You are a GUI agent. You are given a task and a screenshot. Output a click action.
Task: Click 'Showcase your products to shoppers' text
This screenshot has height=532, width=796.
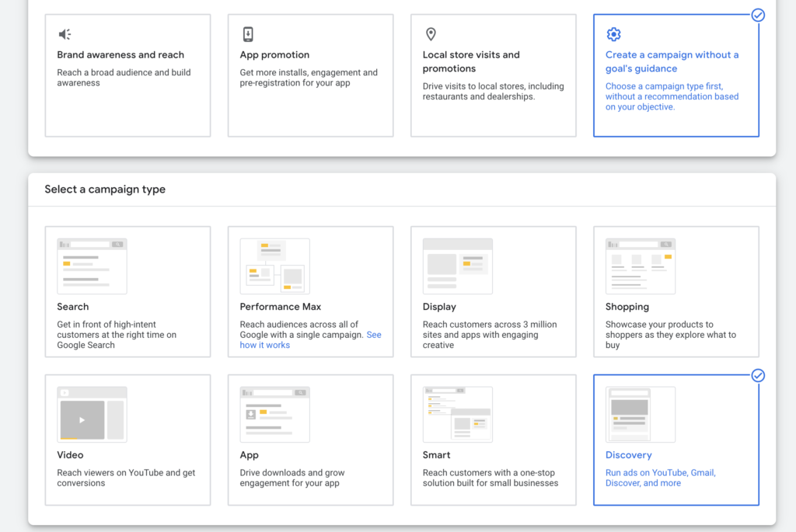pyautogui.click(x=670, y=335)
